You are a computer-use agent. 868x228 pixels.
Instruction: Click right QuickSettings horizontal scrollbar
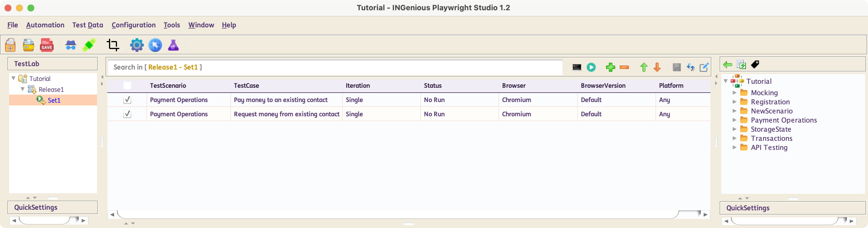(785, 221)
